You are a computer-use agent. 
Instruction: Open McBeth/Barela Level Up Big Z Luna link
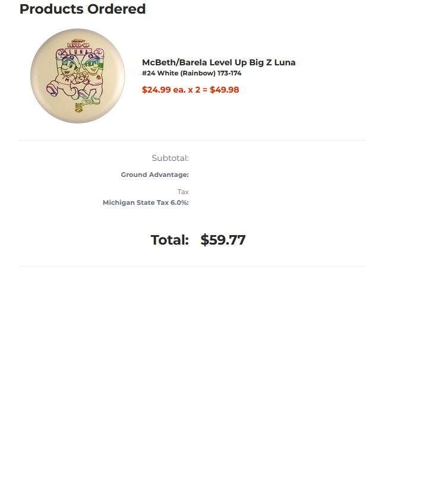pos(219,62)
